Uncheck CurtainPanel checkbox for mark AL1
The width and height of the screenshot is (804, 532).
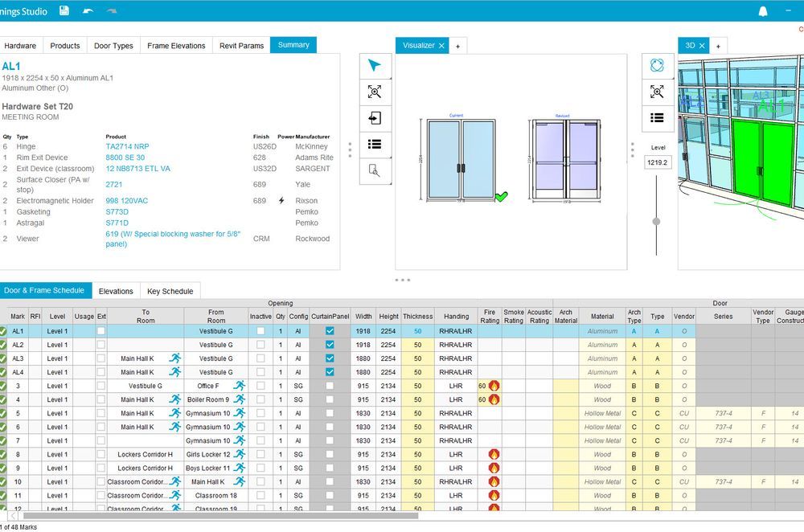(x=330, y=331)
